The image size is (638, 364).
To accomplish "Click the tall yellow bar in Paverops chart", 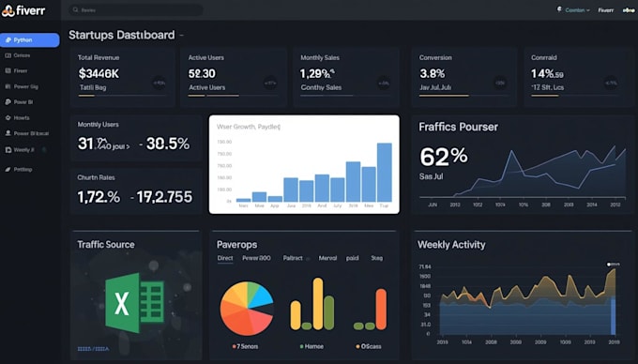I will pyautogui.click(x=318, y=304).
